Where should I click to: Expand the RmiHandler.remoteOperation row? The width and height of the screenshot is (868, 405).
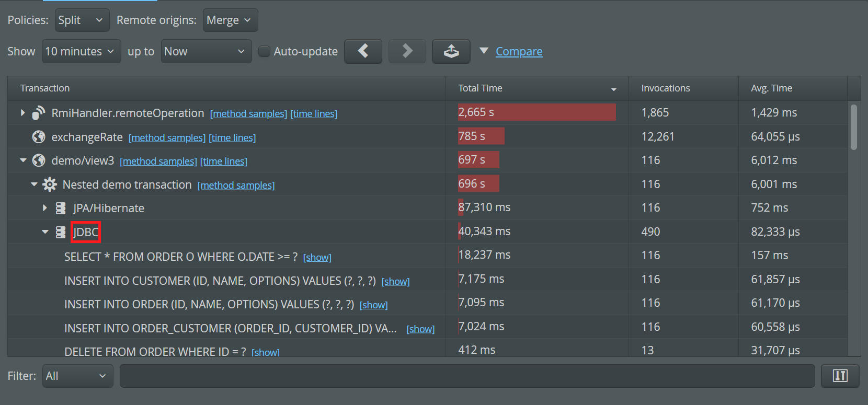pyautogui.click(x=22, y=113)
